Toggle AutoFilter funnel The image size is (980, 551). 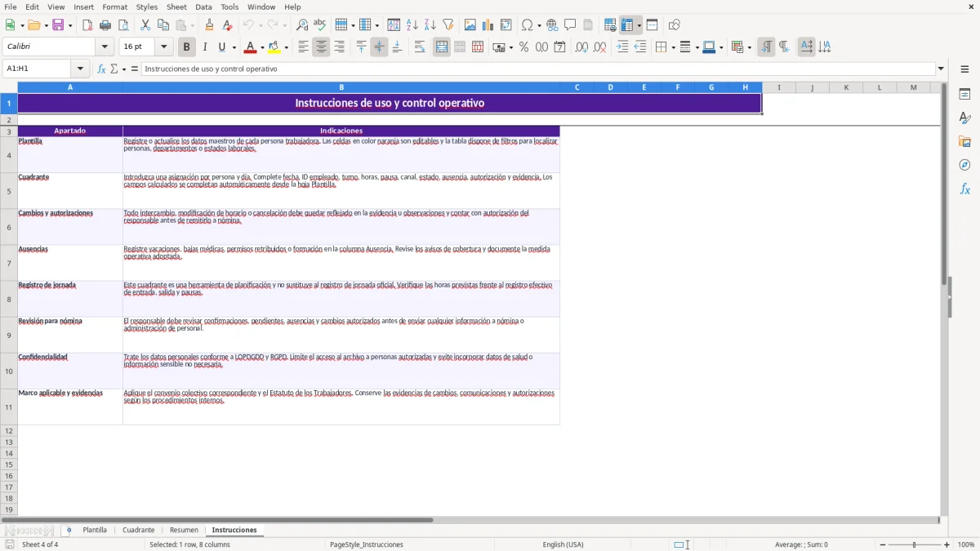pyautogui.click(x=448, y=25)
